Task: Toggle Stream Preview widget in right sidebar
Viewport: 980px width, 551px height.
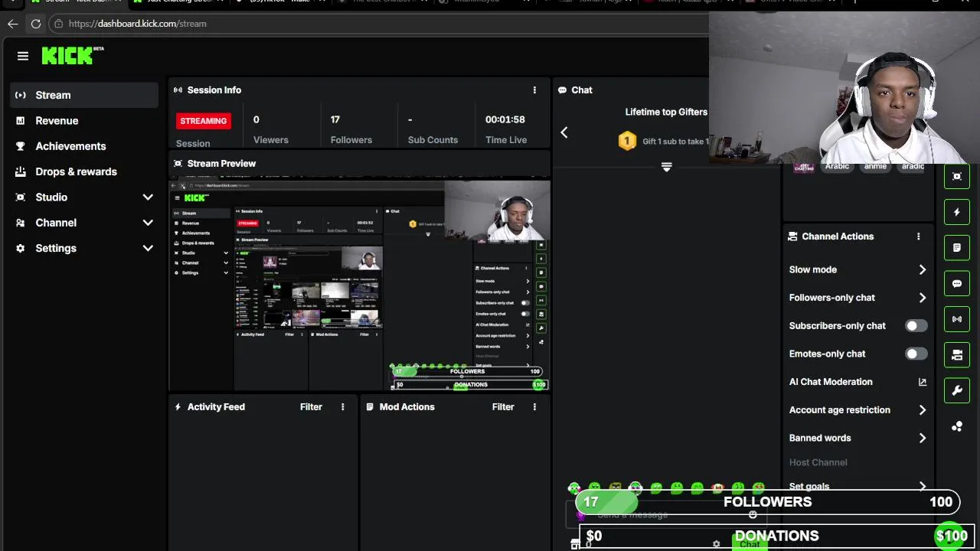Action: tap(957, 177)
